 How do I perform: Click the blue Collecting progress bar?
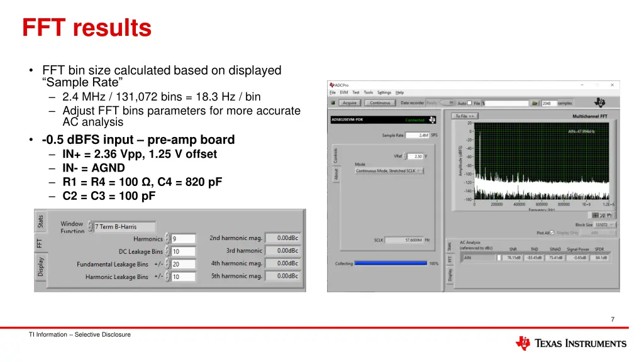coord(391,264)
